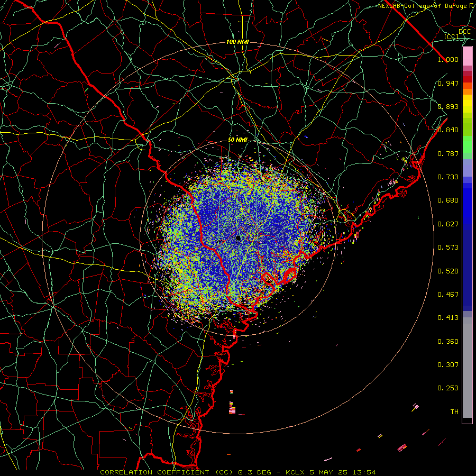Click the 0.573 scale value
This screenshot has width=476, height=476.
click(448, 248)
